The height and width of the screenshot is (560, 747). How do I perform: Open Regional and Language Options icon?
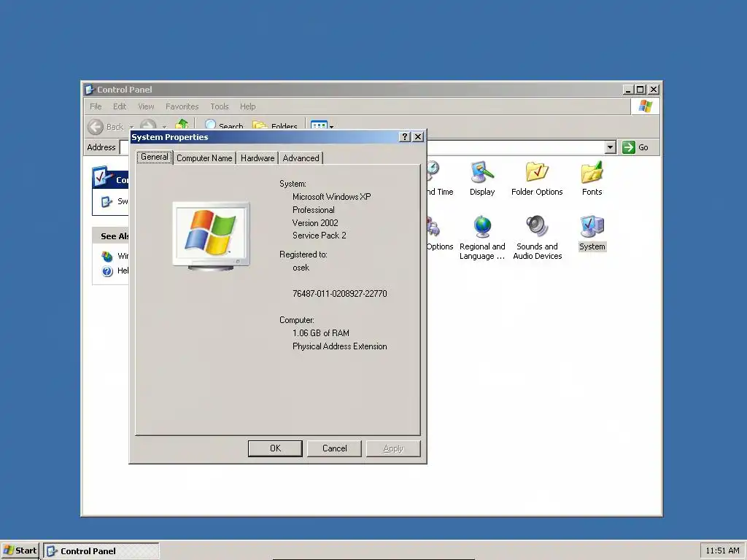(x=482, y=238)
